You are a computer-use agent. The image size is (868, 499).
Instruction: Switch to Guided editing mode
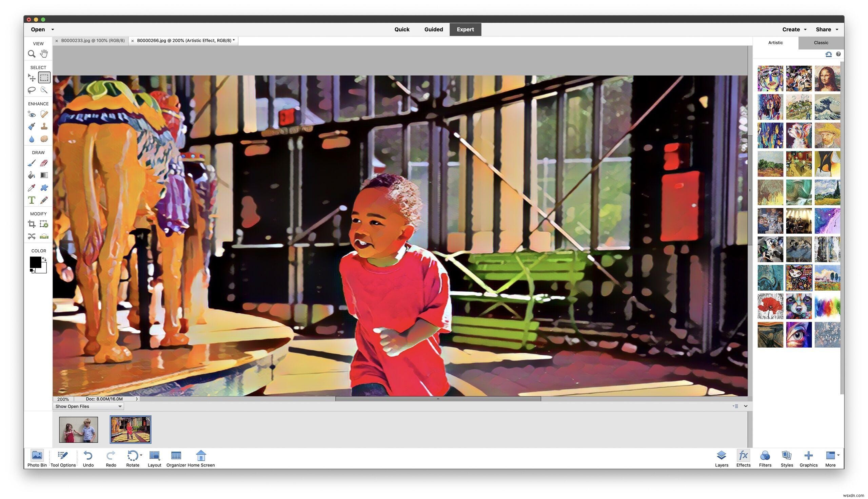(x=433, y=29)
